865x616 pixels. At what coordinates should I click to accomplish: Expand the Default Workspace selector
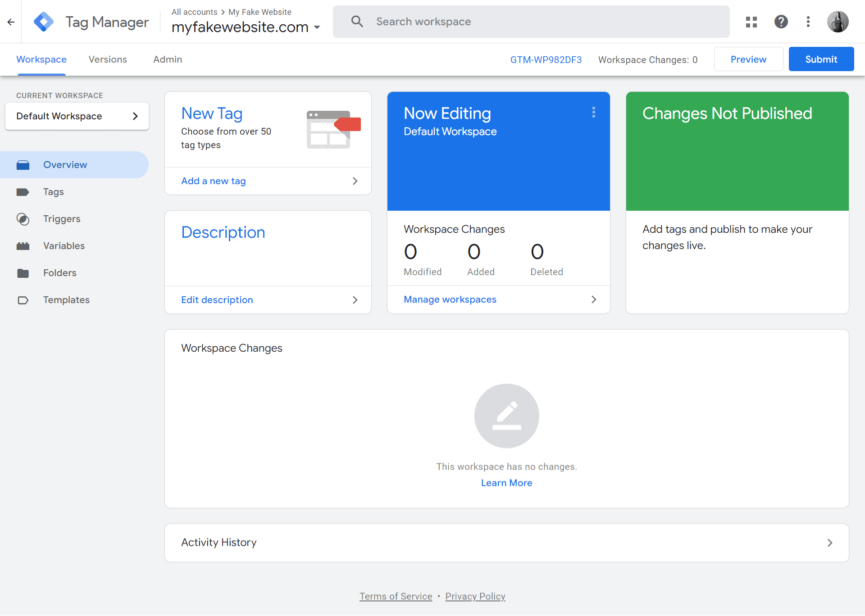tap(77, 116)
